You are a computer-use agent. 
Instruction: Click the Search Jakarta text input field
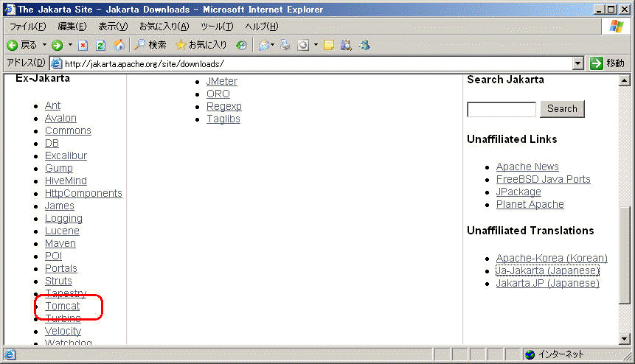coord(502,109)
